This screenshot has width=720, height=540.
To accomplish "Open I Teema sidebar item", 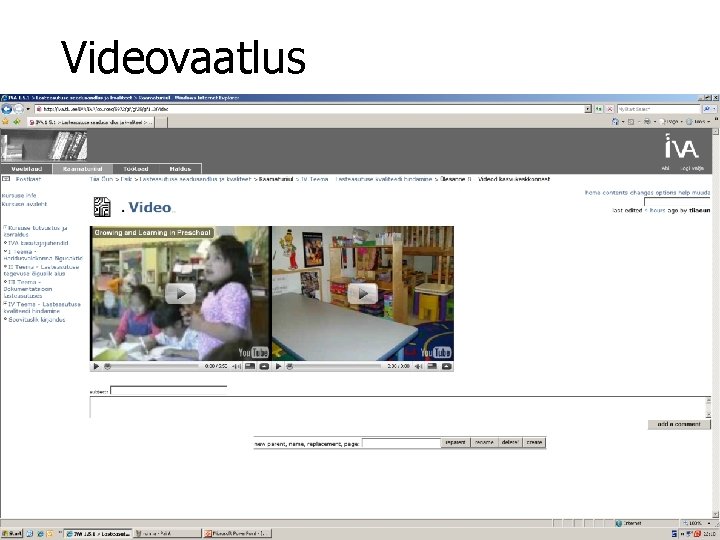I will tap(43, 255).
